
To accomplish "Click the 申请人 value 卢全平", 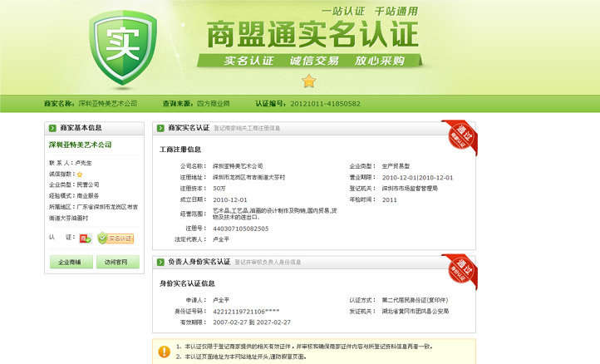I will (221, 300).
